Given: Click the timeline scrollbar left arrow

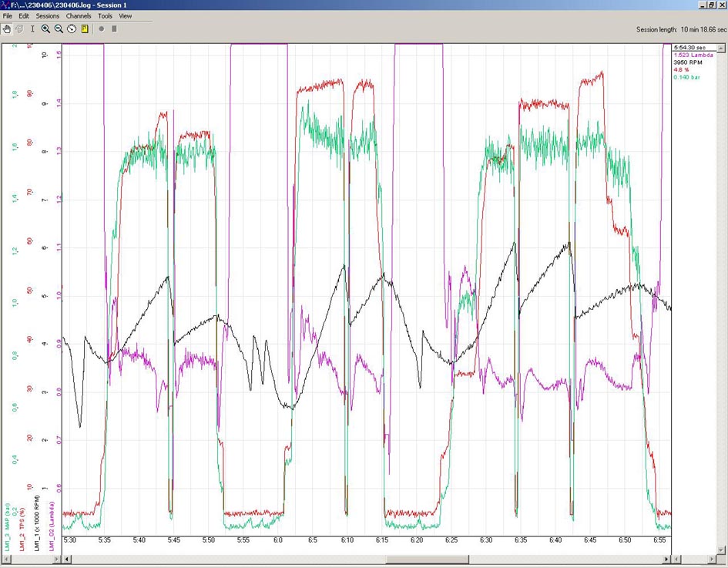Looking at the screenshot, I should [67, 560].
